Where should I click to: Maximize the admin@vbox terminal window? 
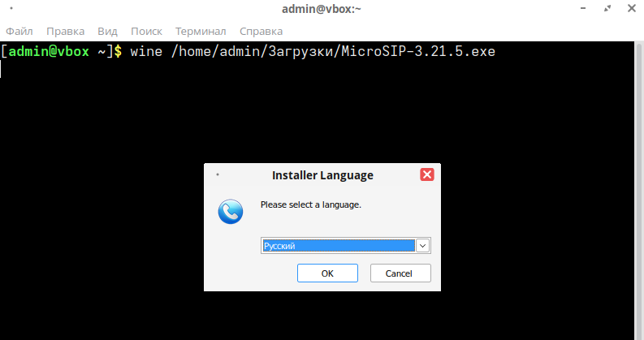tap(607, 8)
